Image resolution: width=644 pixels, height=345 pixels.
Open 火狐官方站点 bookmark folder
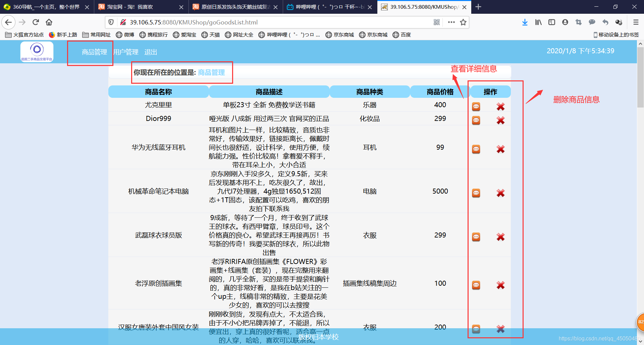click(24, 34)
